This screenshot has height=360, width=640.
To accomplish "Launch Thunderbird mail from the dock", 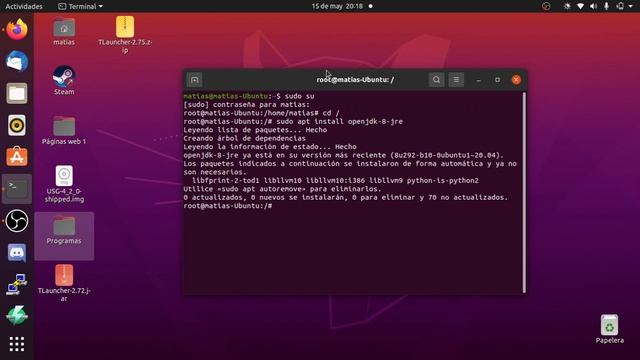I will [x=17, y=62].
